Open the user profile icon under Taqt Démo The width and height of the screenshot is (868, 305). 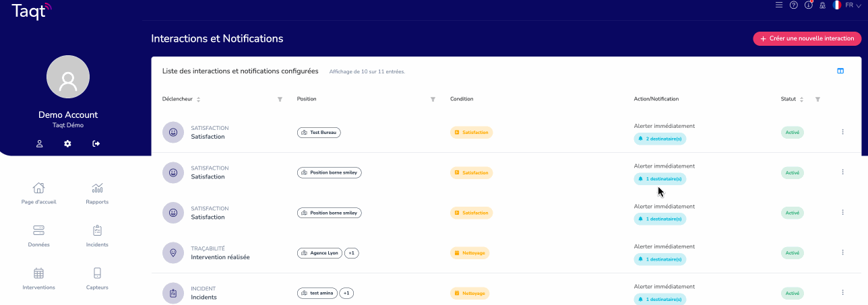click(40, 143)
